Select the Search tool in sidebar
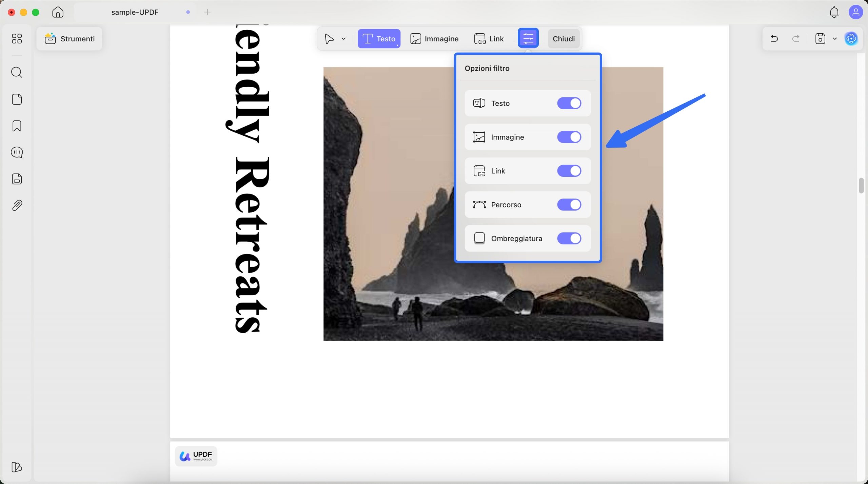The height and width of the screenshot is (484, 868). click(x=16, y=72)
